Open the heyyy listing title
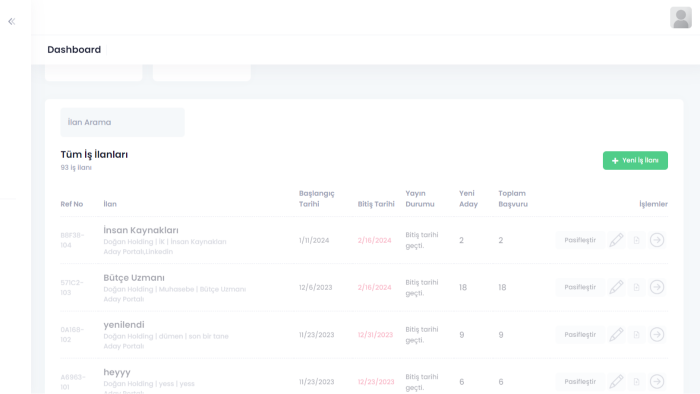This screenshot has height=394, width=700. tap(117, 372)
